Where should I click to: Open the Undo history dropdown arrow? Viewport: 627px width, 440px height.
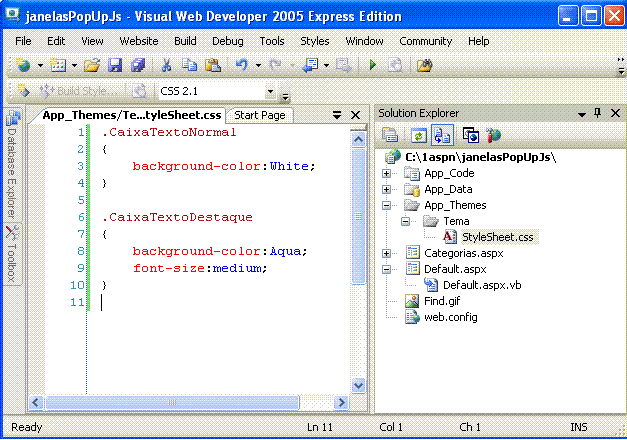(258, 65)
